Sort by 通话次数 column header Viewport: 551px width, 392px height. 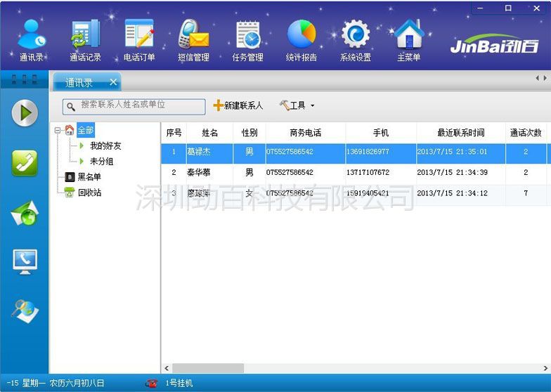(x=526, y=133)
